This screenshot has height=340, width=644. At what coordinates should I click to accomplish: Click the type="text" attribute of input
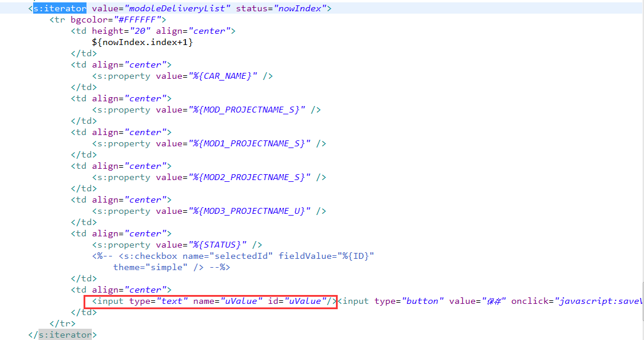coord(159,301)
